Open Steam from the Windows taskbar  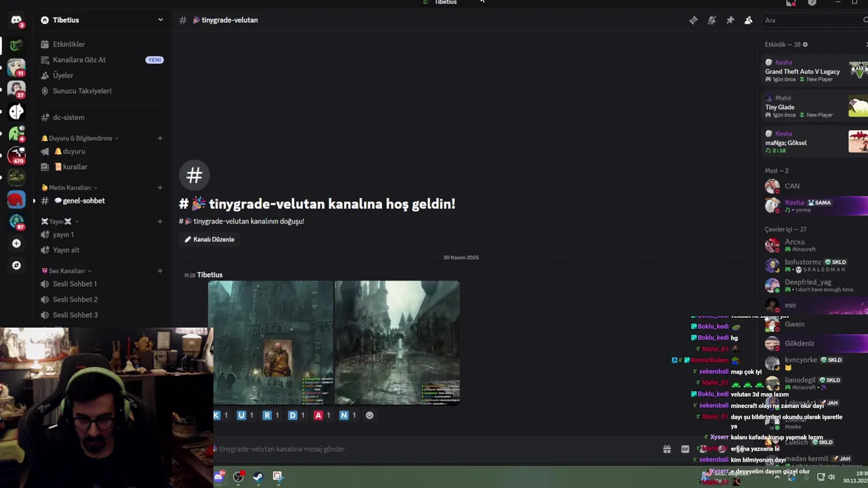258,476
